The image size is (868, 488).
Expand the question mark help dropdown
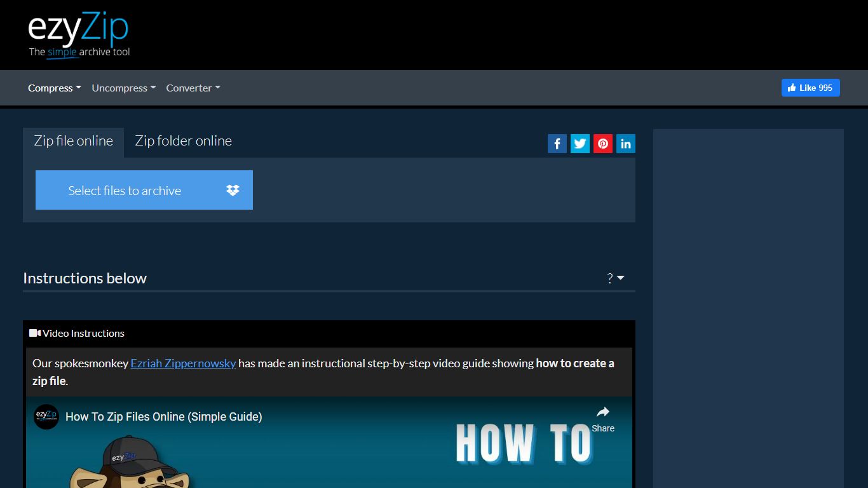pos(616,278)
